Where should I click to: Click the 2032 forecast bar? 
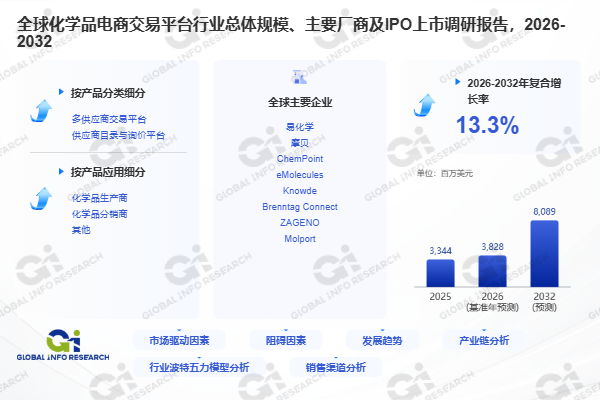coord(545,254)
